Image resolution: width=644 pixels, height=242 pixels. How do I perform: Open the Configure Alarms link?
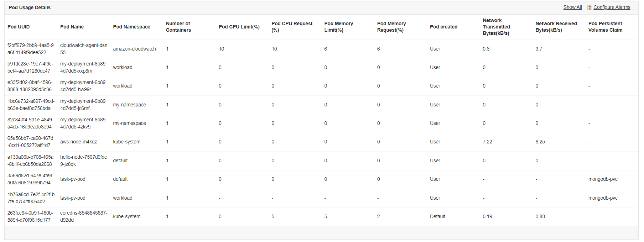pyautogui.click(x=612, y=7)
